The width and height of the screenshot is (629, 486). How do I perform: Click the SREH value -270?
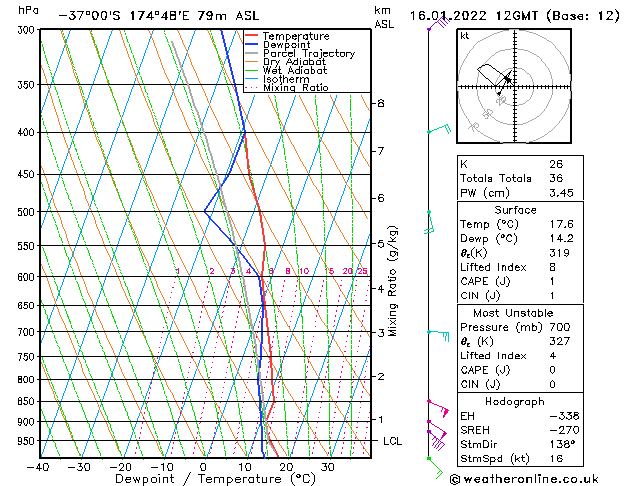565,430
